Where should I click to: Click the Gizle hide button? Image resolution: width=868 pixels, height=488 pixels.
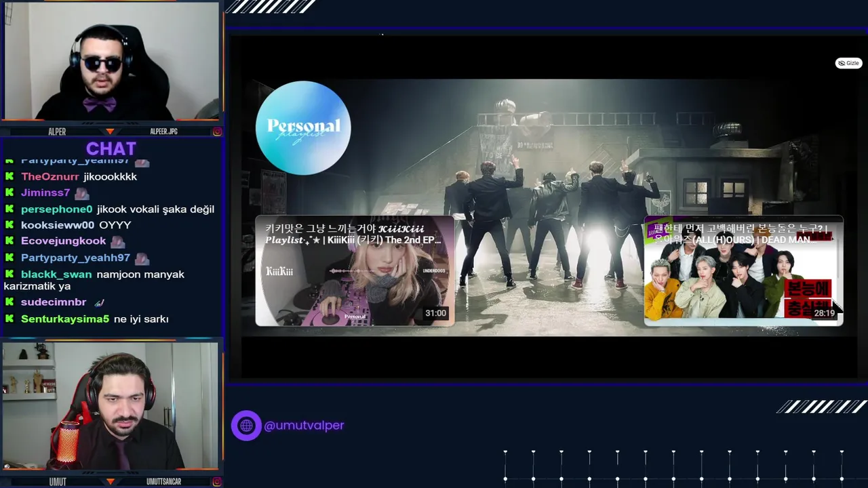(848, 63)
